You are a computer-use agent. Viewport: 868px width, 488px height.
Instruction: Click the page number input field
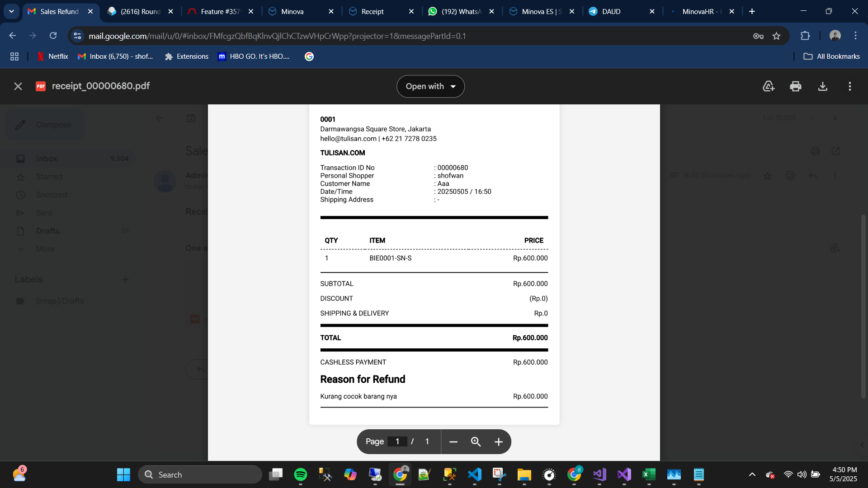(x=397, y=441)
